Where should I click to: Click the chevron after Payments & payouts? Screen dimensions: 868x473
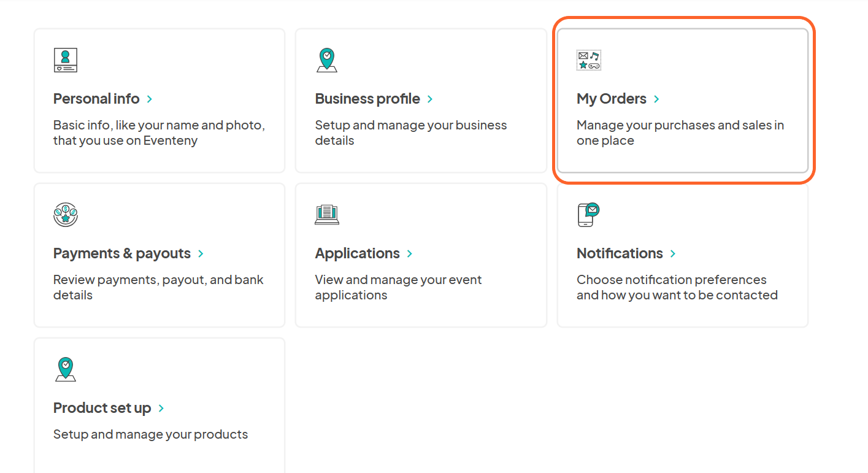(x=201, y=253)
